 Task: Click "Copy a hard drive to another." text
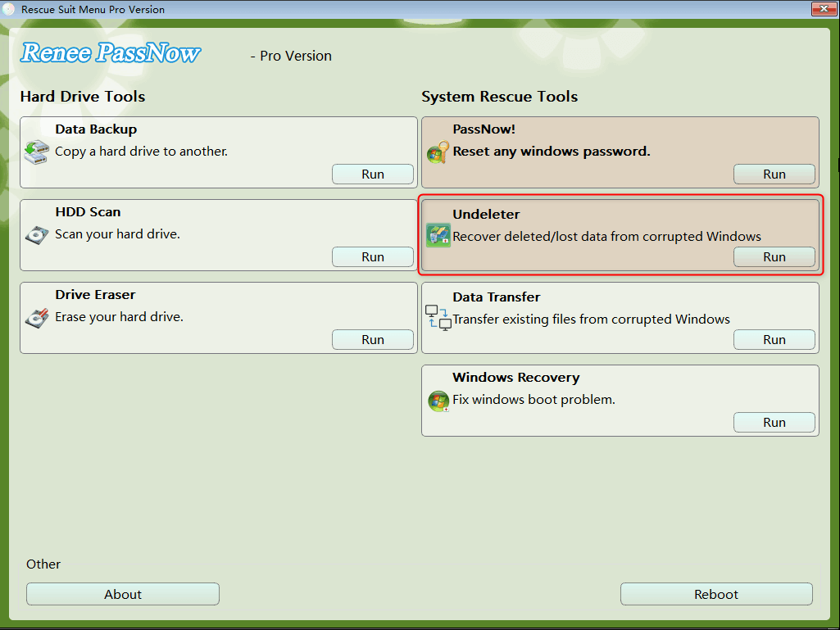click(x=142, y=152)
